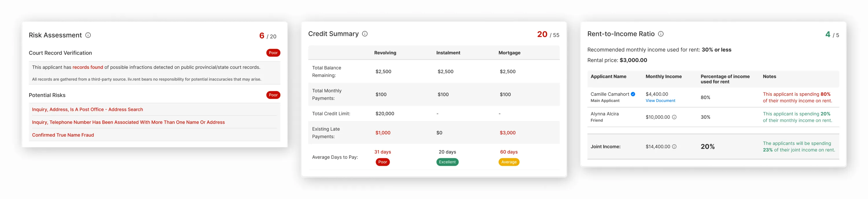Click the $0 instalment late payments value
This screenshot has height=199, width=868.
[439, 133]
